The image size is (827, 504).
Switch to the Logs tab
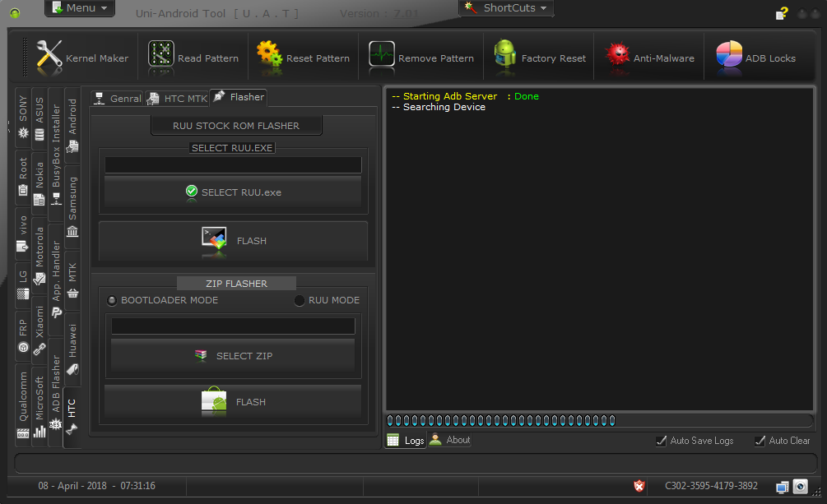(x=407, y=440)
